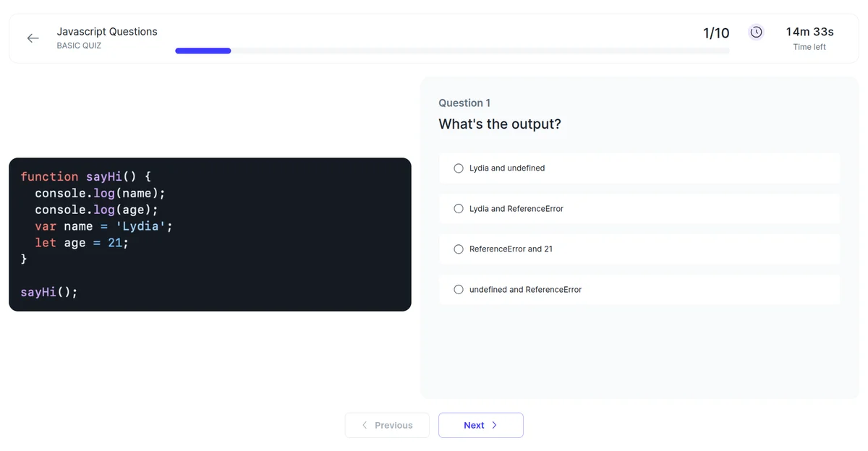The height and width of the screenshot is (451, 868).
Task: Click the 'Question 1' heading
Action: (x=464, y=103)
